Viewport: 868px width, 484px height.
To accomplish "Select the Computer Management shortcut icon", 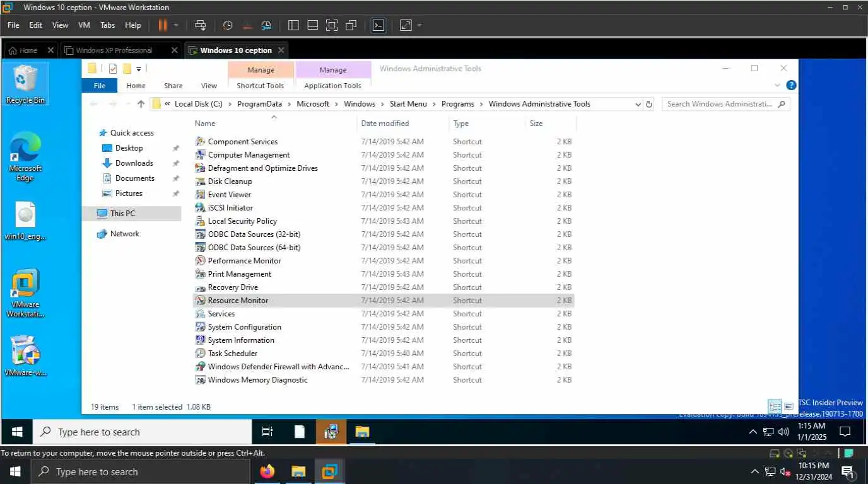I will 200,155.
